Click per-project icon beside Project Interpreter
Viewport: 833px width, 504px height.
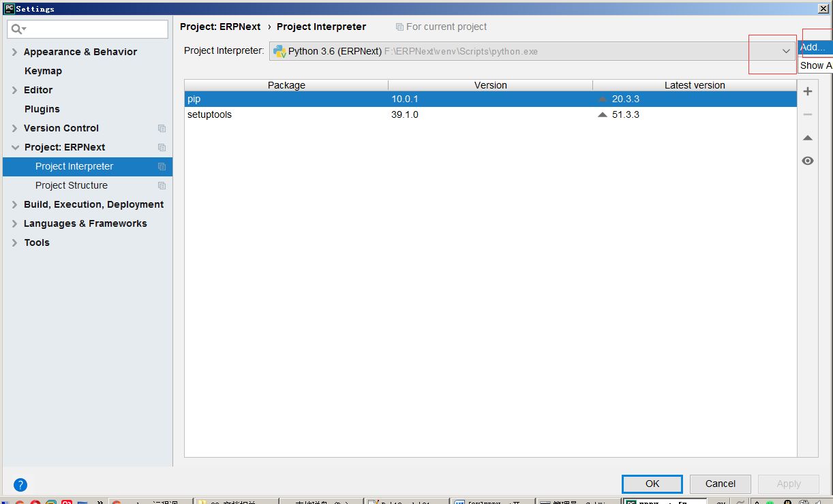pos(162,166)
